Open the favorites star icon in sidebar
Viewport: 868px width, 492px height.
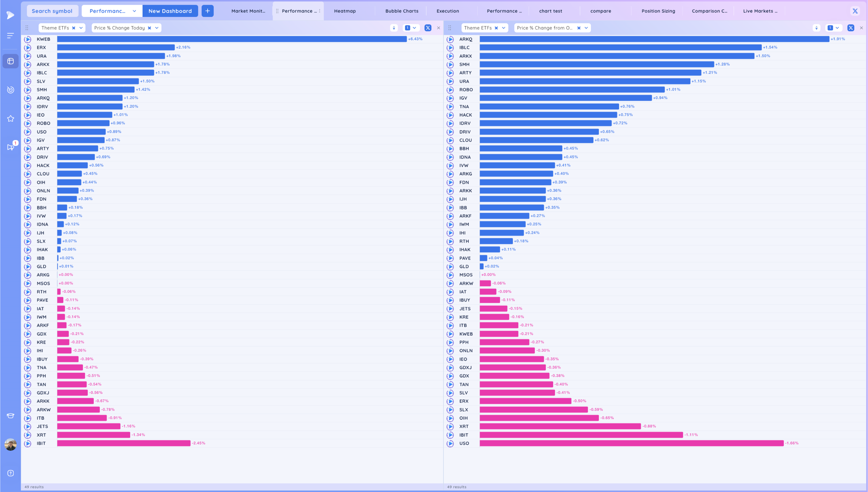point(10,119)
